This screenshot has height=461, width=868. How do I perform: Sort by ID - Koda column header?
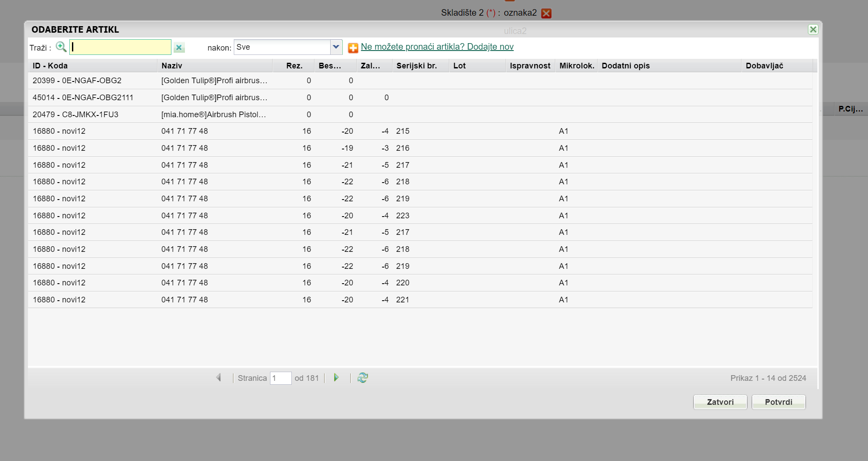pyautogui.click(x=92, y=66)
